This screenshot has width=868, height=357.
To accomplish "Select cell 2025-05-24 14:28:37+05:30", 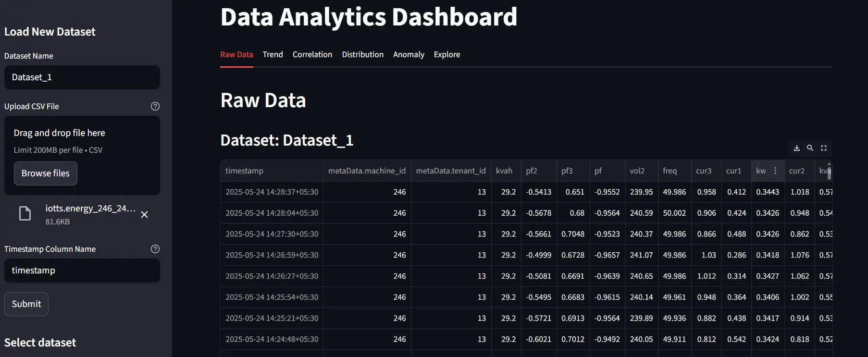I will (x=272, y=192).
